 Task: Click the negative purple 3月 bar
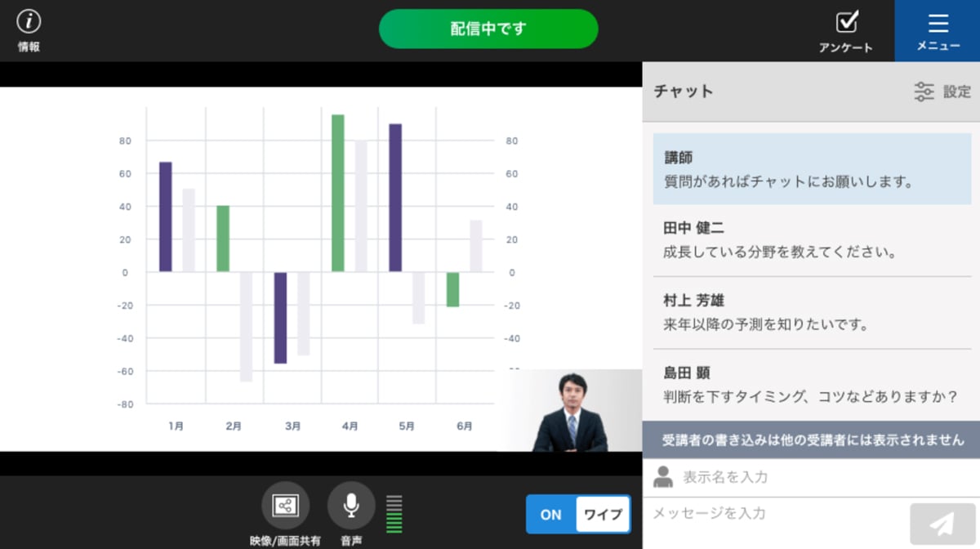(280, 318)
